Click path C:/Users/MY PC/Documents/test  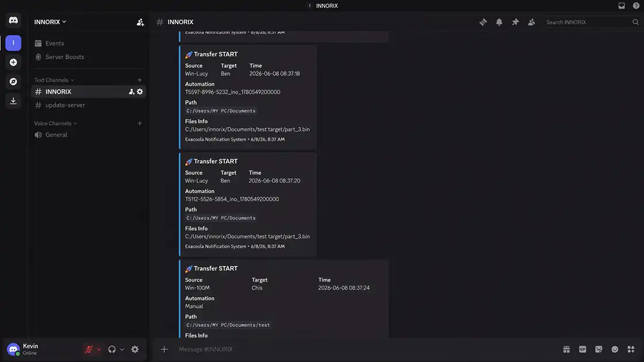(x=228, y=325)
